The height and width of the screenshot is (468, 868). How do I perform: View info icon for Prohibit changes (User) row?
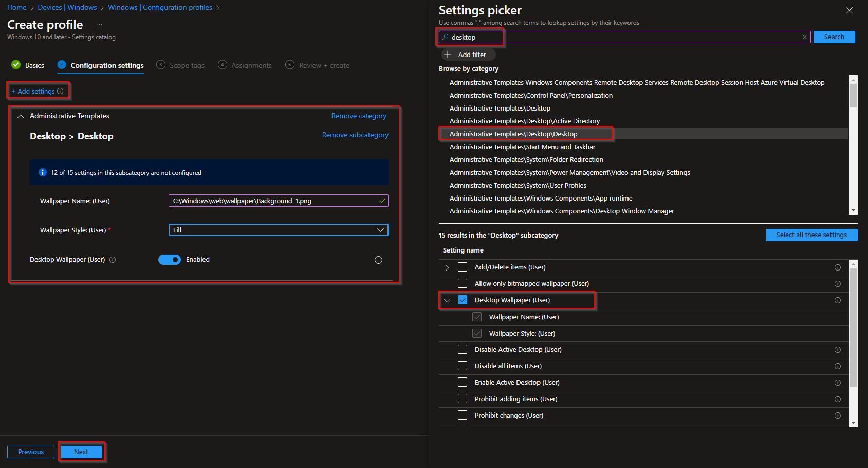tap(838, 415)
